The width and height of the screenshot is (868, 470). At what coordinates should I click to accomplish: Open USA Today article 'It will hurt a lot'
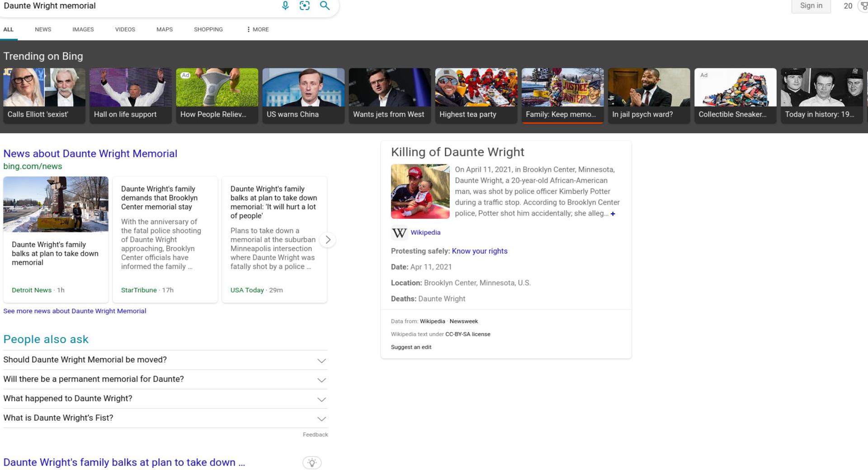click(274, 240)
